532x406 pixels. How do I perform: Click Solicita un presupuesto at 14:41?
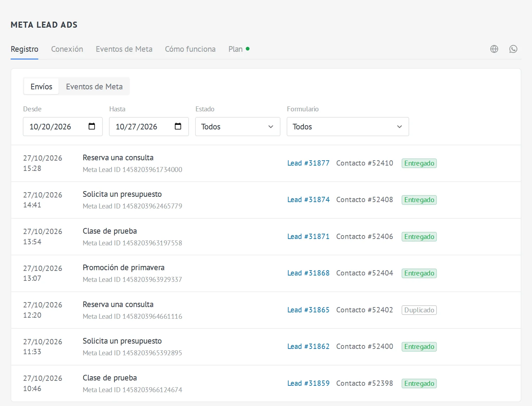coord(122,194)
